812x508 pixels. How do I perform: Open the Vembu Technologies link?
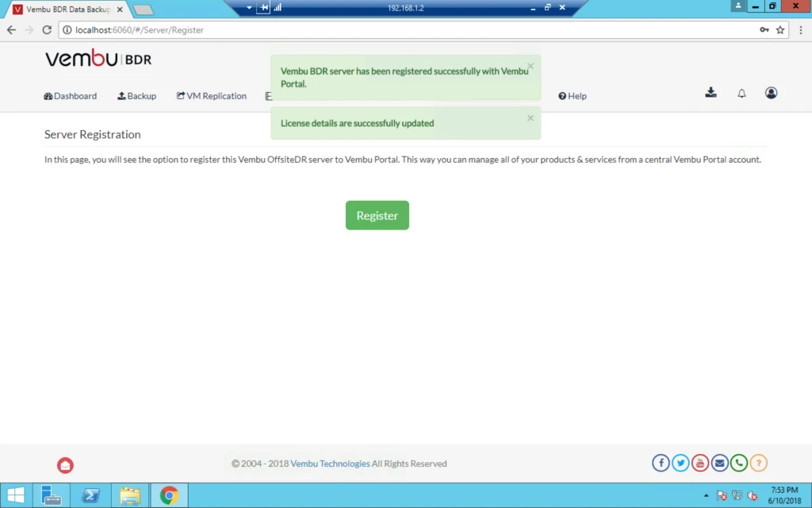(330, 464)
